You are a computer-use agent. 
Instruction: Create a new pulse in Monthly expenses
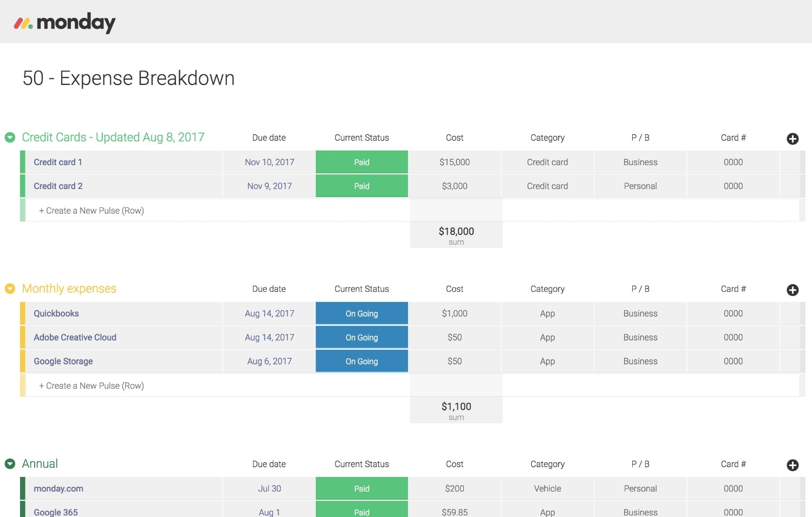pos(91,386)
